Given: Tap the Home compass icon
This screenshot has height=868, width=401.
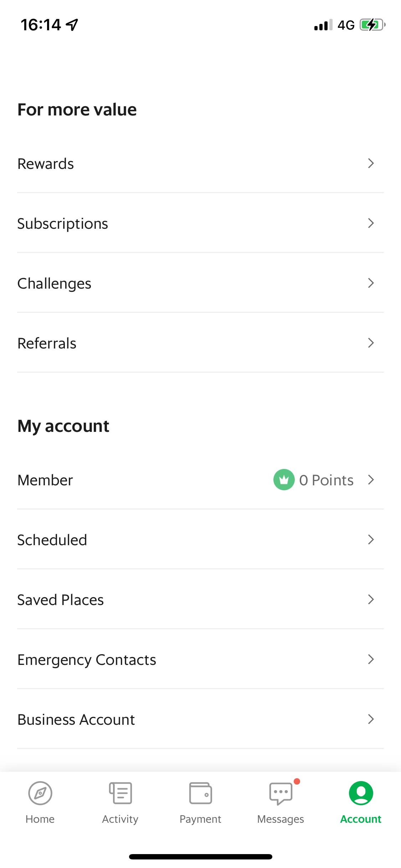Looking at the screenshot, I should click(x=40, y=793).
